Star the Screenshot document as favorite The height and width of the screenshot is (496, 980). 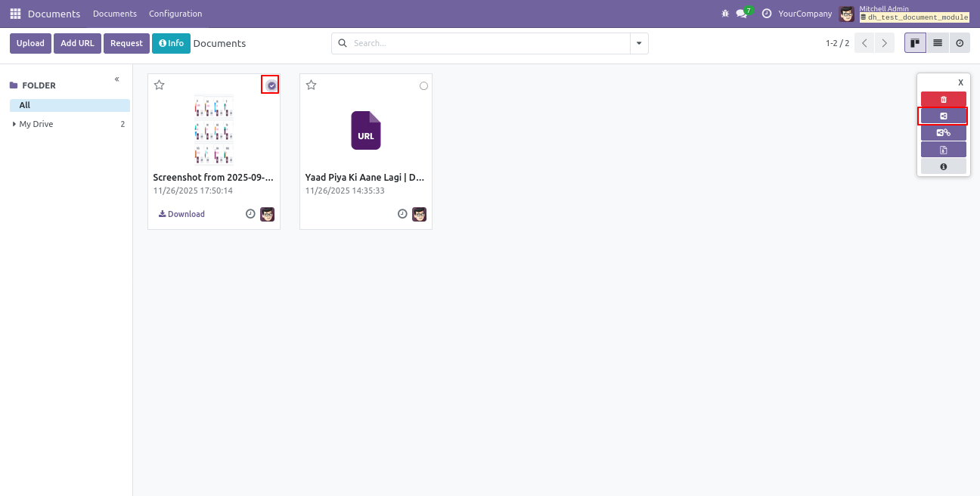click(x=160, y=85)
